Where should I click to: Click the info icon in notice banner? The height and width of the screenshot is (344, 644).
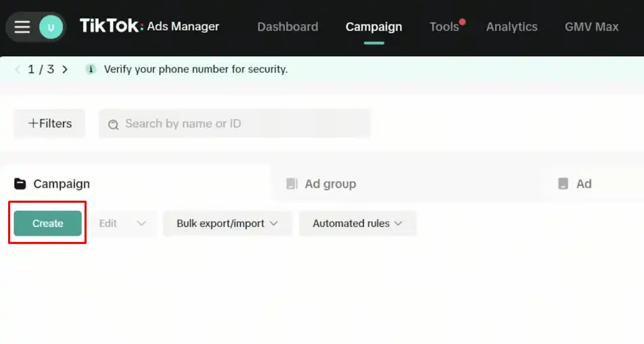point(91,70)
